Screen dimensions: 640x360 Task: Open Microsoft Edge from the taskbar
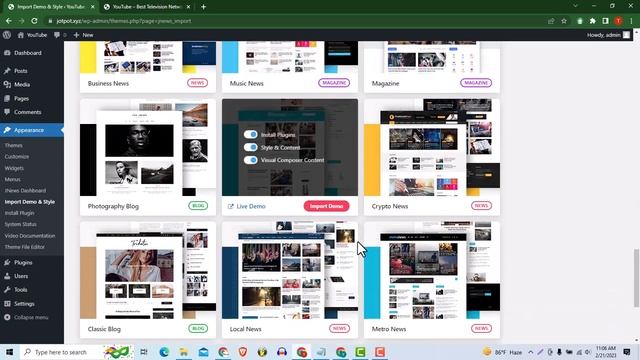pos(164,352)
